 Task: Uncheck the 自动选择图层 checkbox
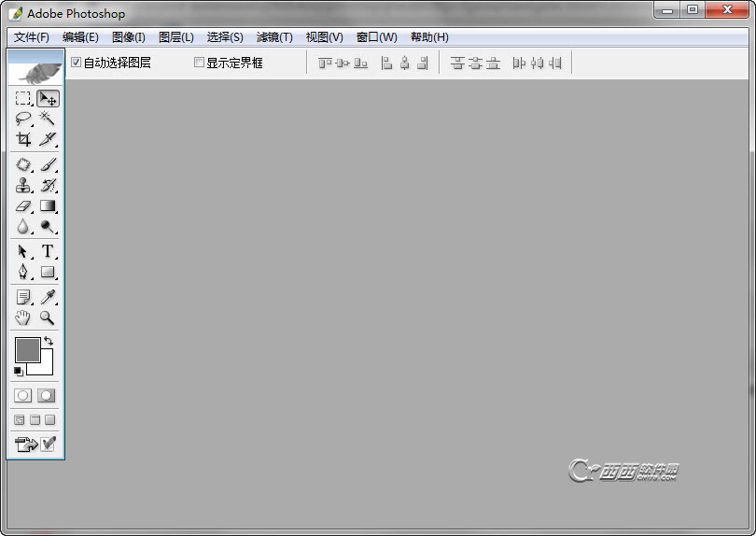point(76,63)
